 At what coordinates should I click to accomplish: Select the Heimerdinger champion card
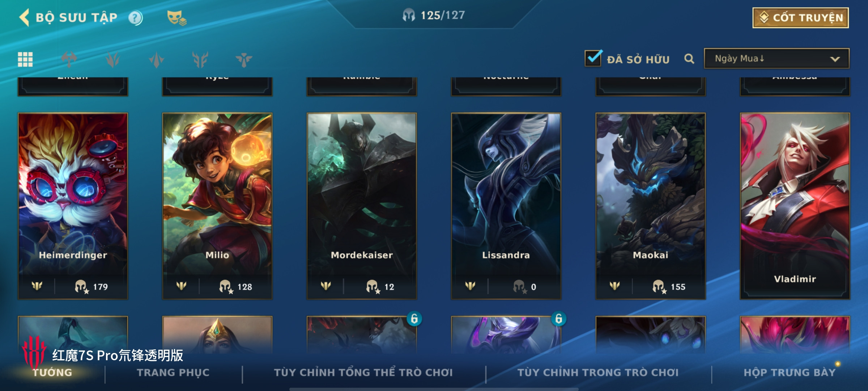73,206
